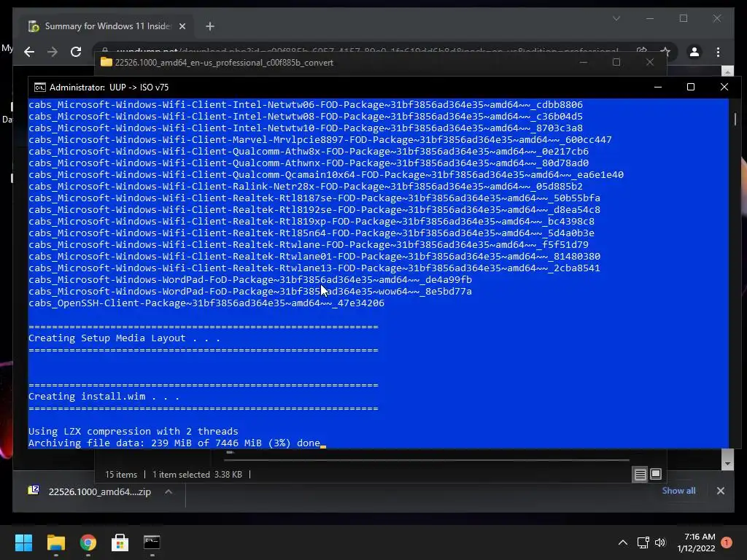This screenshot has width=747, height=560.
Task: Open the Chrome profile icon
Action: point(694,52)
